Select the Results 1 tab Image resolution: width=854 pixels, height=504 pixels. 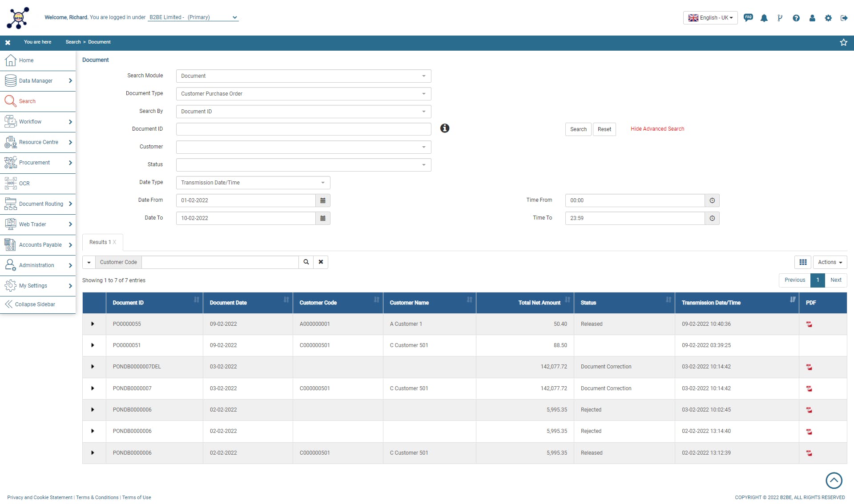click(x=100, y=242)
